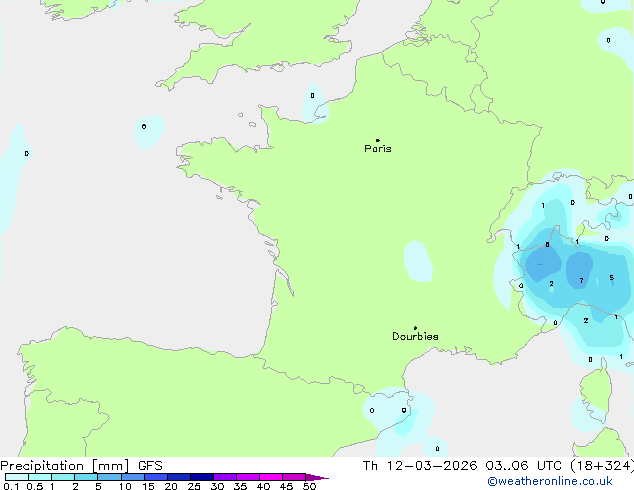Click the '03..06 UTC' time text
The image size is (634, 490).
pos(523,466)
